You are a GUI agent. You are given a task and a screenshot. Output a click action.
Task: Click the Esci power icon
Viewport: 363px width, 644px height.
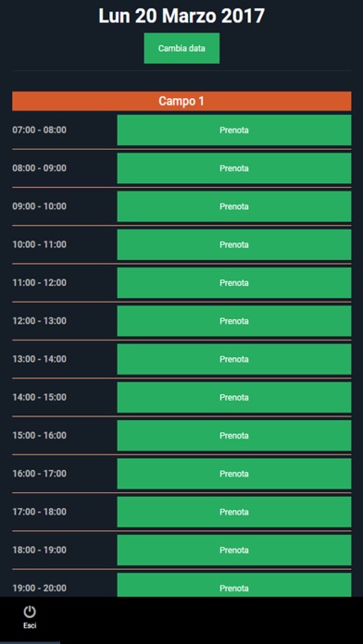click(x=30, y=612)
